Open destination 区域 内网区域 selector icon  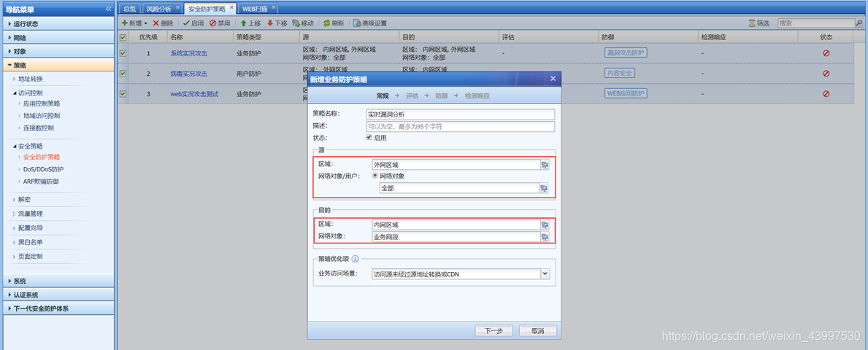click(x=544, y=225)
